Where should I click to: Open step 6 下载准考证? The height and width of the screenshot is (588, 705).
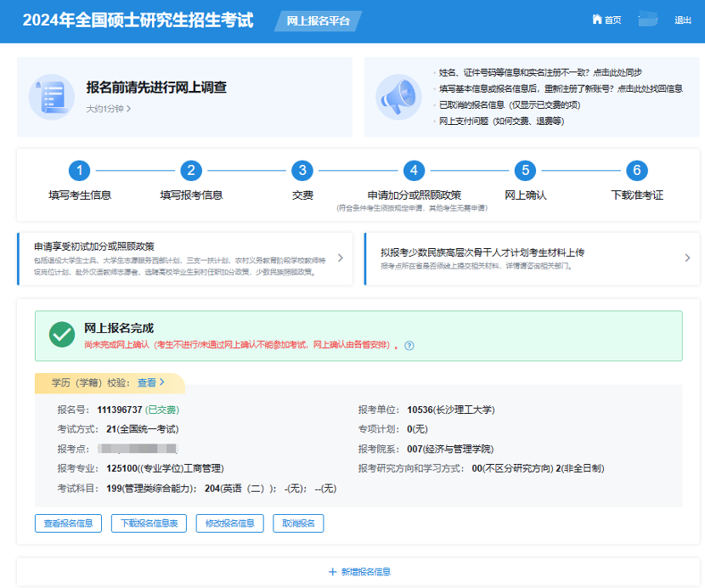[637, 171]
